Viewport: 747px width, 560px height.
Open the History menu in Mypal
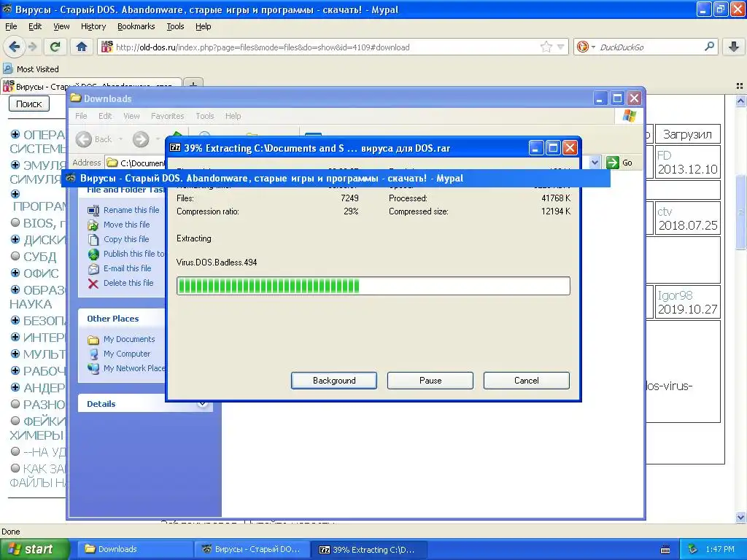pyautogui.click(x=93, y=26)
